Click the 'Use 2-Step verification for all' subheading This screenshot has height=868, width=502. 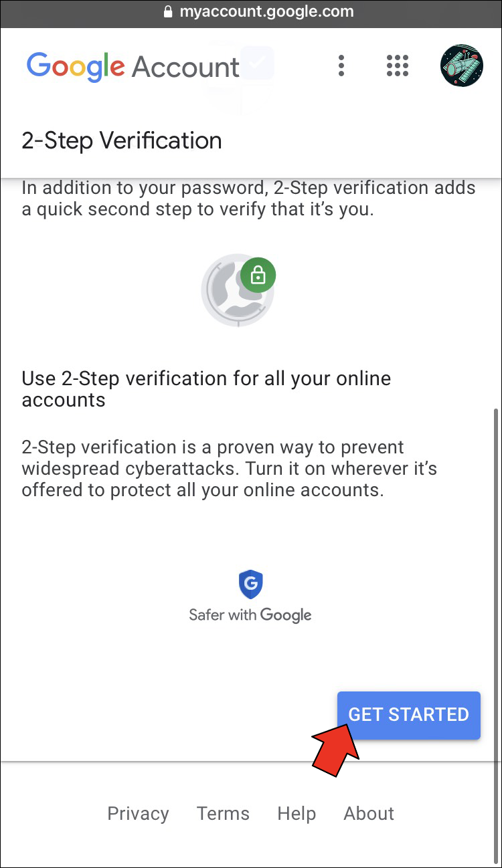tap(206, 389)
